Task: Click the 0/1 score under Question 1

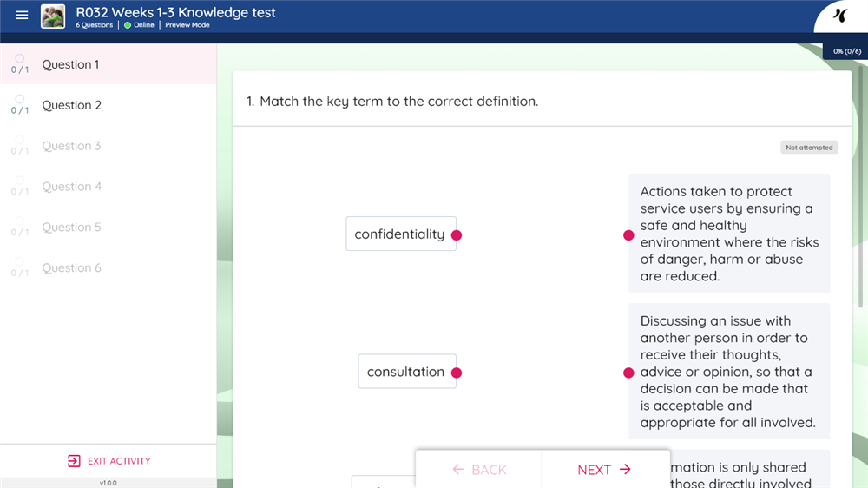Action: (x=20, y=69)
